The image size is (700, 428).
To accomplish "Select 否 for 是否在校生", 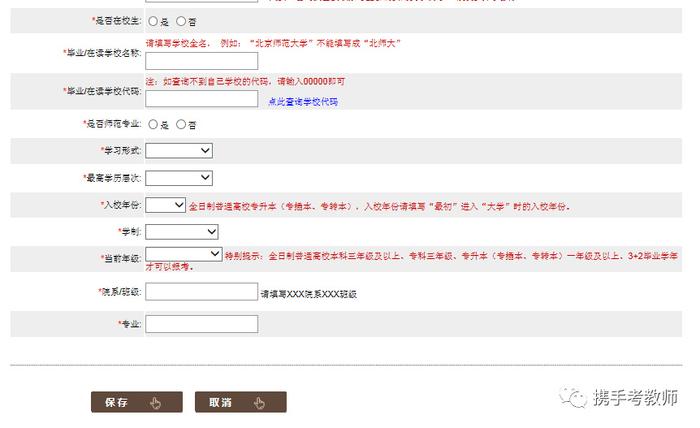I will tap(181, 21).
